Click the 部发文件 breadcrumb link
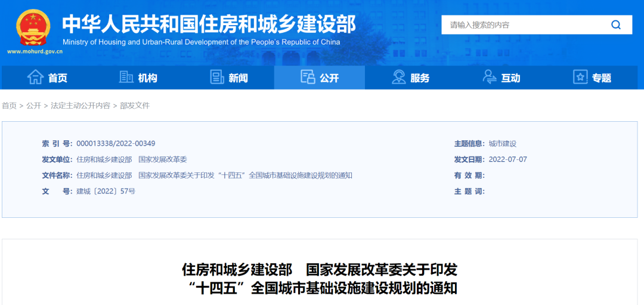Screen dimensions: 644x305 tap(135, 106)
